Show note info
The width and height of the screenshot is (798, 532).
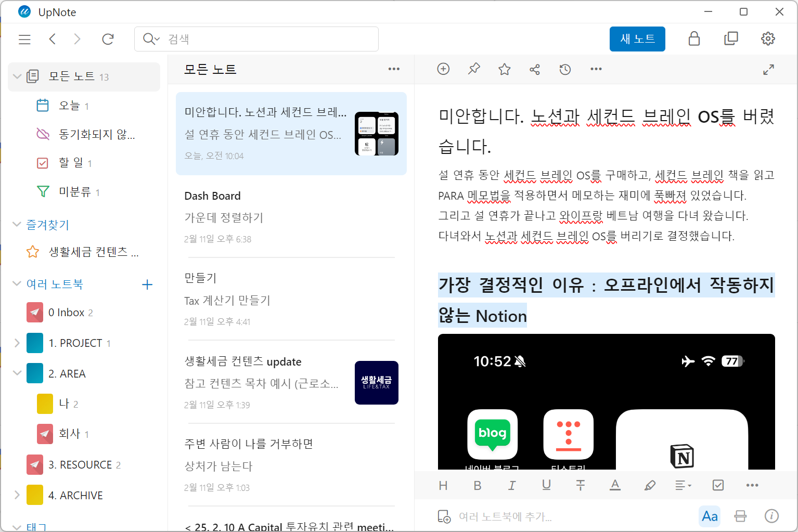click(x=771, y=516)
